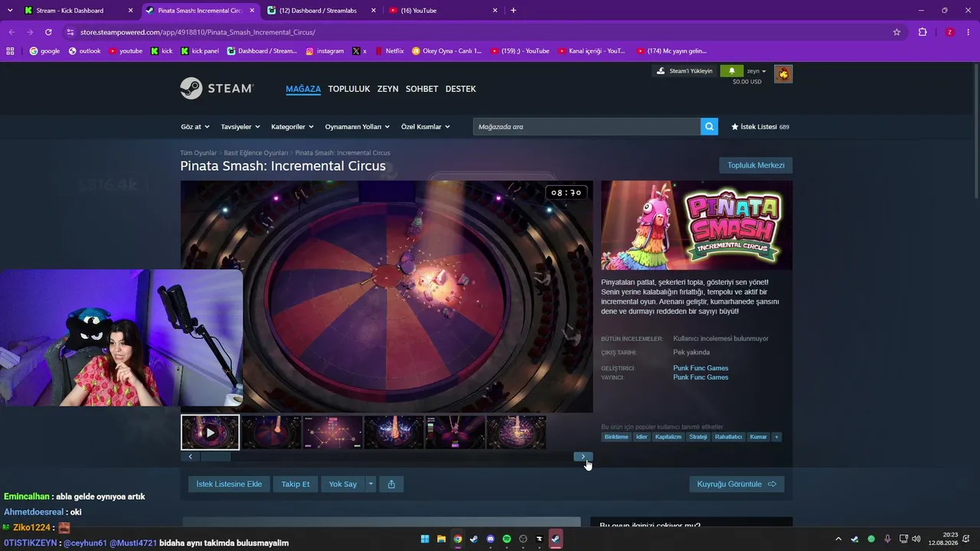Screen dimensions: 980x551
Task: Open File Explorer from the taskbar
Action: 441,539
